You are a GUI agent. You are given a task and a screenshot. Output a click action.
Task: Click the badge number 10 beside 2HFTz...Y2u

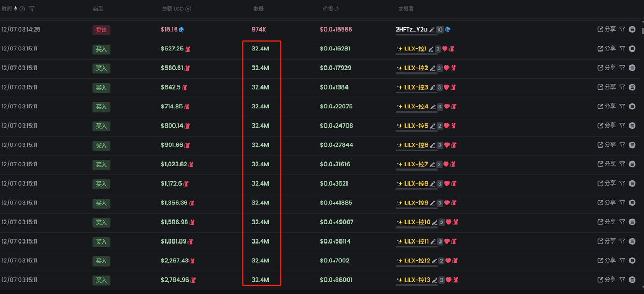[x=439, y=30]
